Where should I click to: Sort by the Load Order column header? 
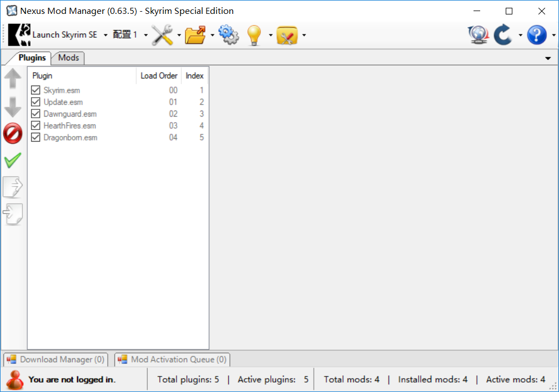point(159,76)
